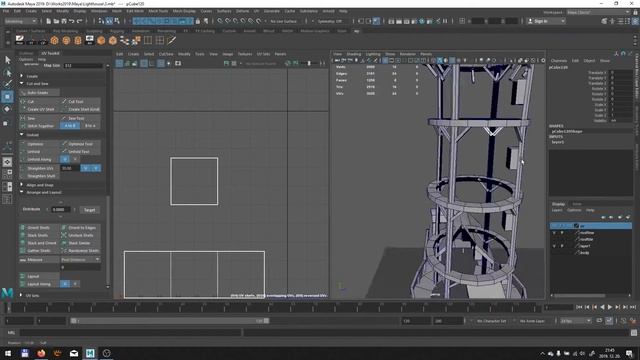
Task: Open the Modeling menu set dropdown
Action: 20,21
